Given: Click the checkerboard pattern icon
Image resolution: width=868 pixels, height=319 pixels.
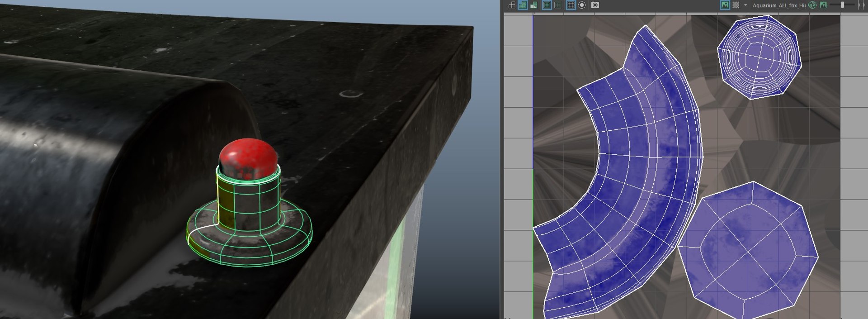Looking at the screenshot, I should coord(736,5).
